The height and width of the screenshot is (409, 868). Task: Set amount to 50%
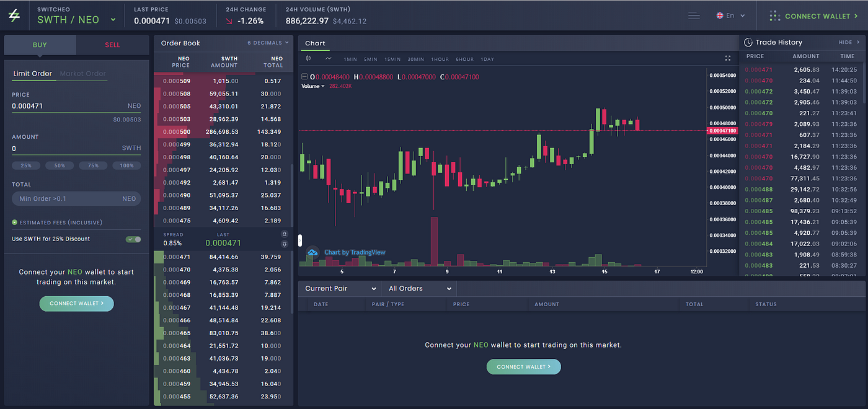click(x=60, y=165)
